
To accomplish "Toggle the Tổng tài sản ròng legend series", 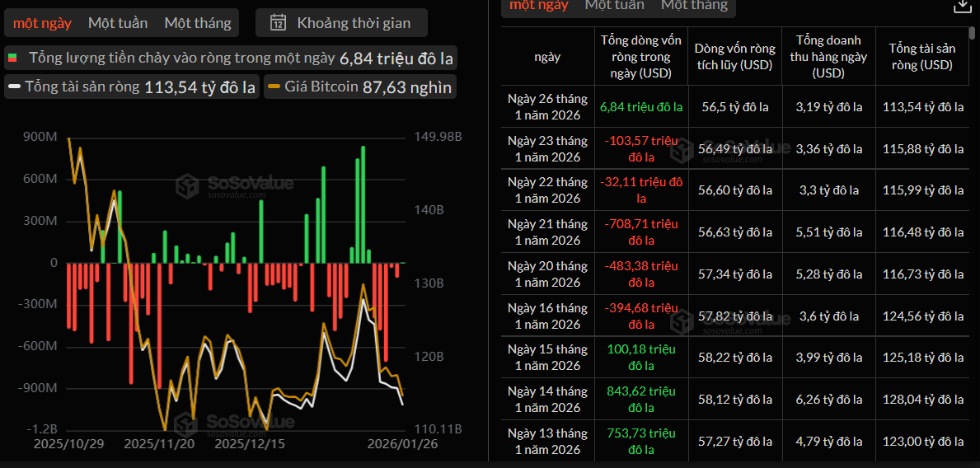I will tap(132, 87).
